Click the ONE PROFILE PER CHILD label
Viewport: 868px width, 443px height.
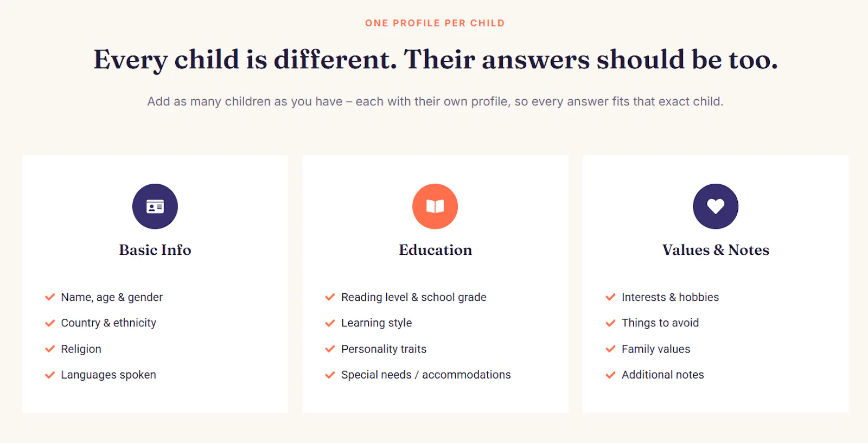coord(435,23)
